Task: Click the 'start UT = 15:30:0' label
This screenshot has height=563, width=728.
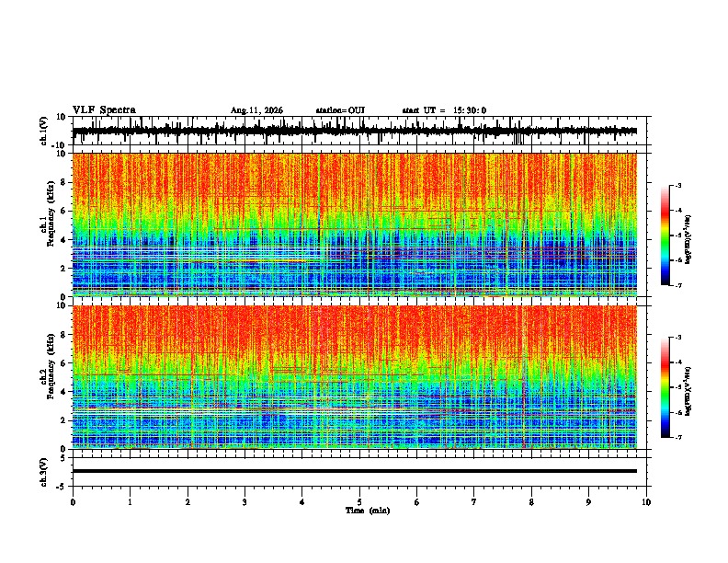Action: (x=444, y=110)
